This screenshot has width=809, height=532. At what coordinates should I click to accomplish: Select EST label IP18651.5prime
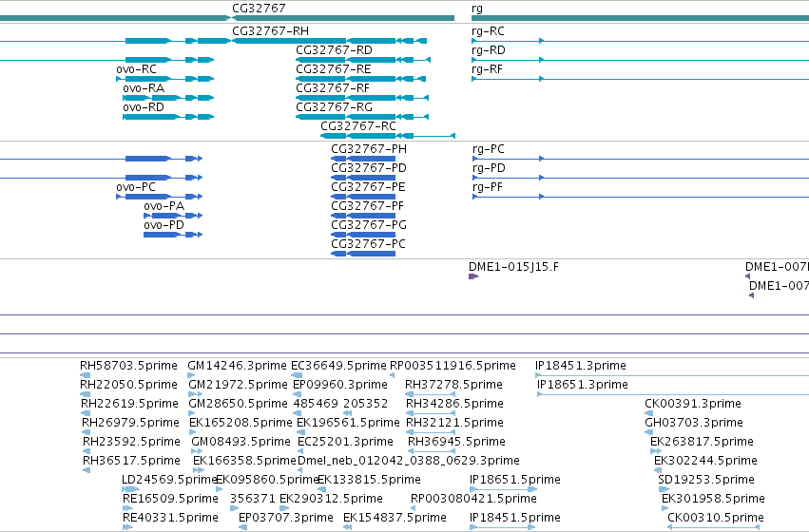coord(515,480)
